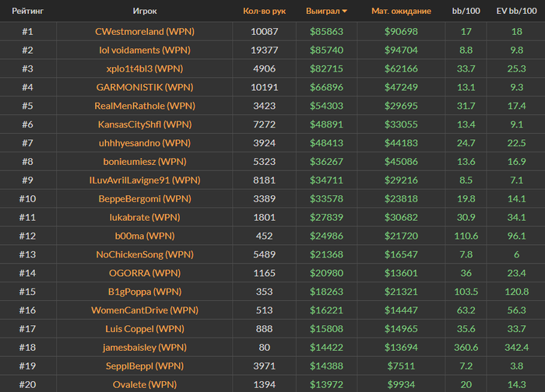The image size is (545, 392).
Task: Sort table by Выиграл column
Action: click(x=323, y=12)
